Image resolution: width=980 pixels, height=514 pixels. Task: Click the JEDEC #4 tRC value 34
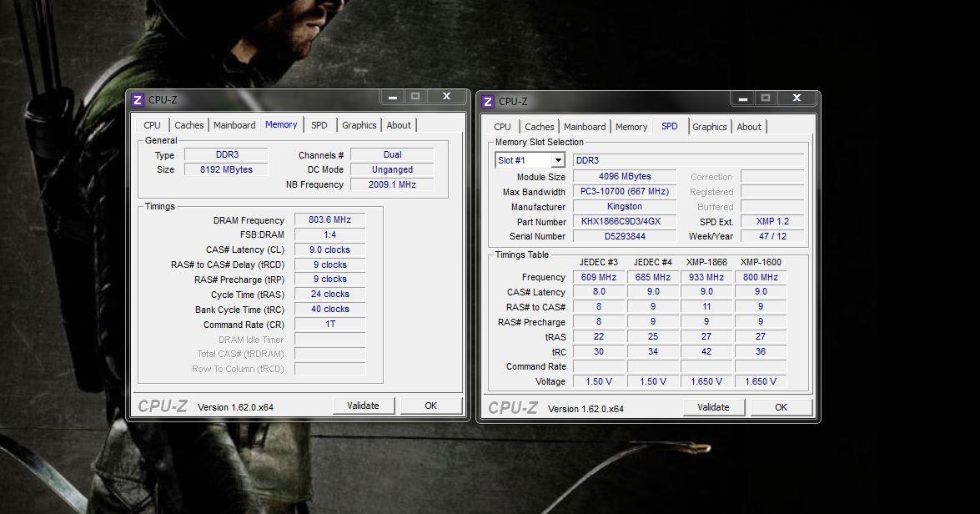click(x=652, y=351)
